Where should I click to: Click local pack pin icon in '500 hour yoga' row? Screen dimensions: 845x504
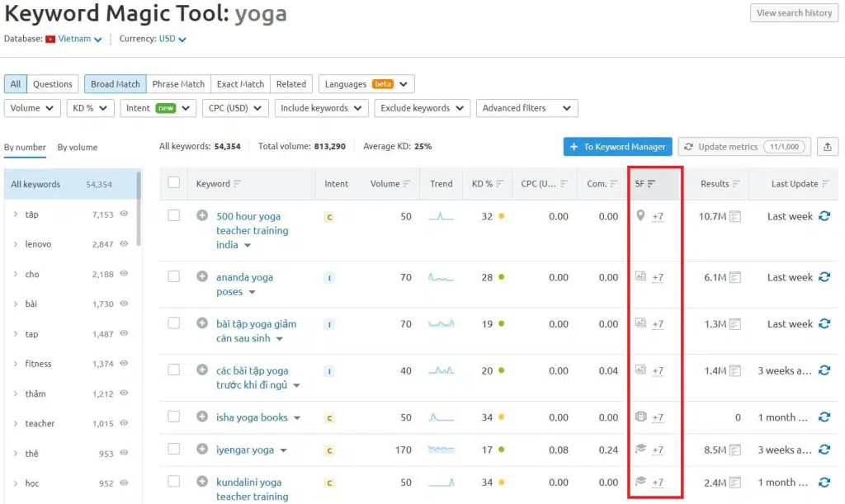[x=640, y=215]
